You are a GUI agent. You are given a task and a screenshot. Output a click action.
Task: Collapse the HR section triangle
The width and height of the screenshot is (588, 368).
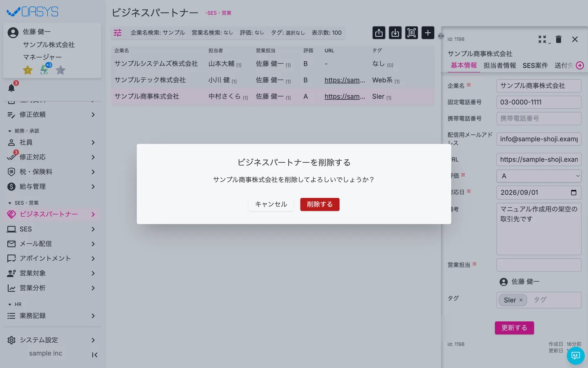(x=10, y=305)
